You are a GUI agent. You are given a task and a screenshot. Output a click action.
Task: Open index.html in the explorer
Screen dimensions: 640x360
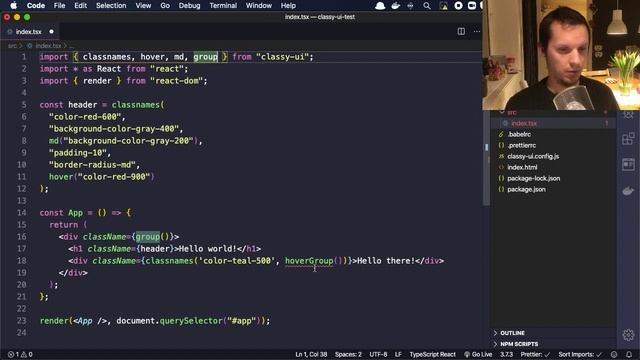tap(522, 167)
